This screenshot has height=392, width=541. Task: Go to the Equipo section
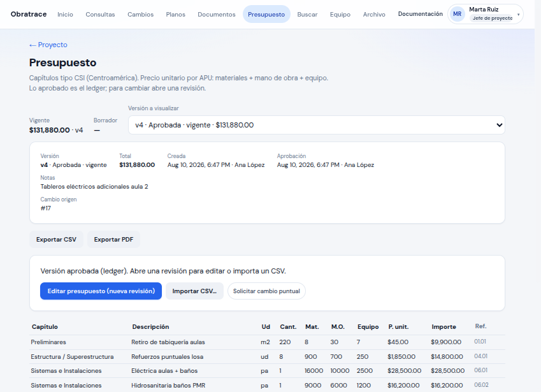click(x=340, y=15)
